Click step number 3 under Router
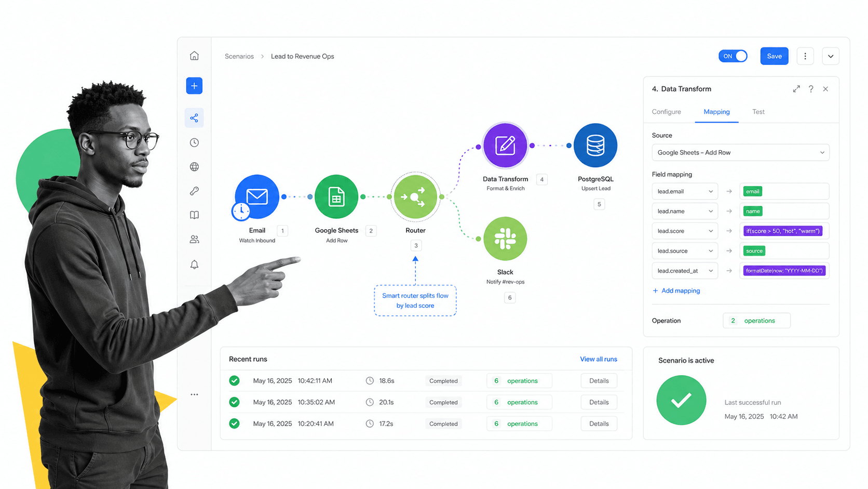The height and width of the screenshot is (489, 868). [416, 245]
